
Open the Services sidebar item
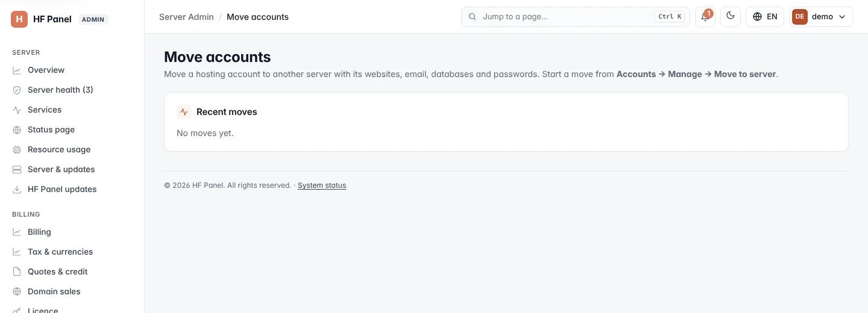pyautogui.click(x=72, y=110)
